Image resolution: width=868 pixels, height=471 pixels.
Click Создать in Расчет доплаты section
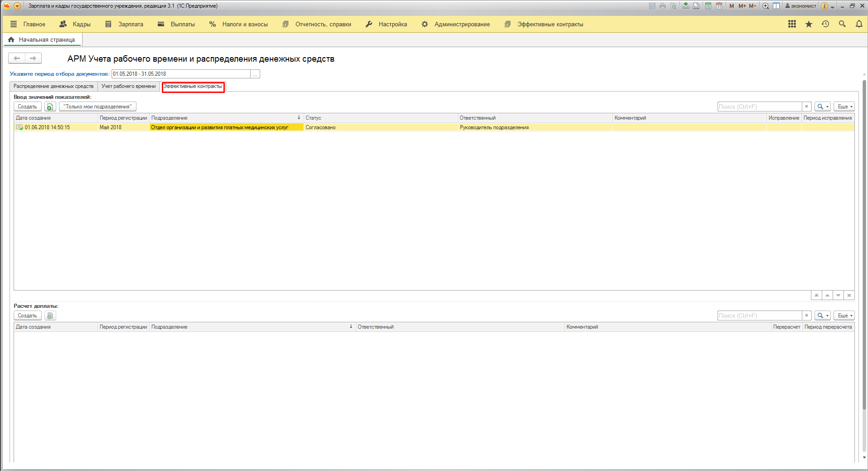point(27,316)
